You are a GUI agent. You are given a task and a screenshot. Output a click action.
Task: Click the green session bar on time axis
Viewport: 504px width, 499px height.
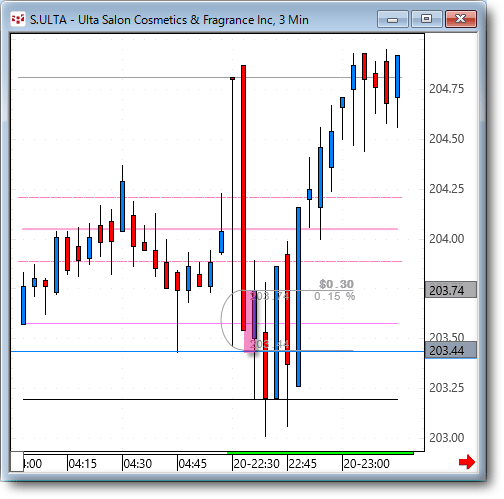tap(320, 453)
